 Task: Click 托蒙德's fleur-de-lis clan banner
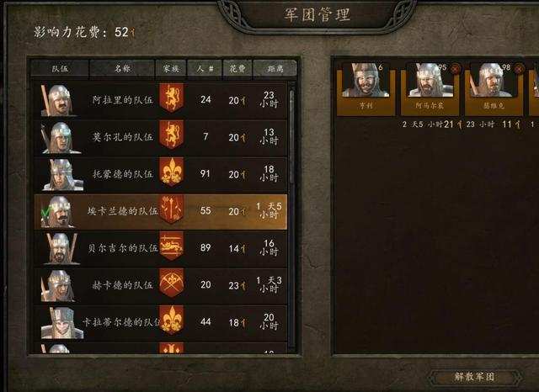tap(171, 172)
